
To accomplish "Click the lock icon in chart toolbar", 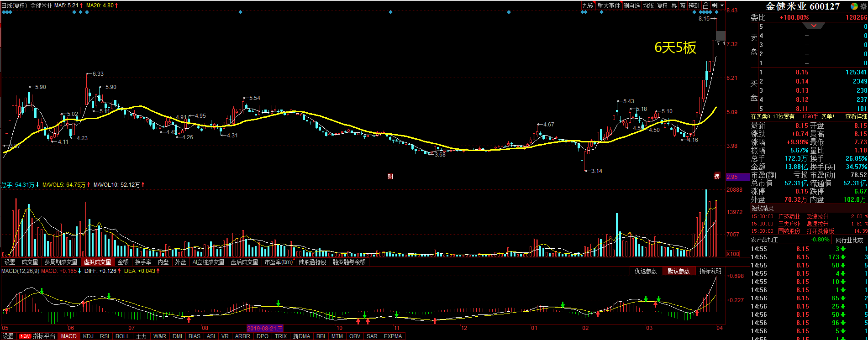I will click(x=705, y=5).
